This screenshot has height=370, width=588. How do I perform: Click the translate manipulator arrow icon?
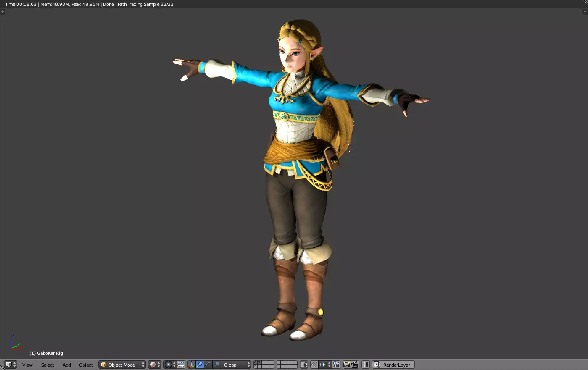click(x=200, y=365)
